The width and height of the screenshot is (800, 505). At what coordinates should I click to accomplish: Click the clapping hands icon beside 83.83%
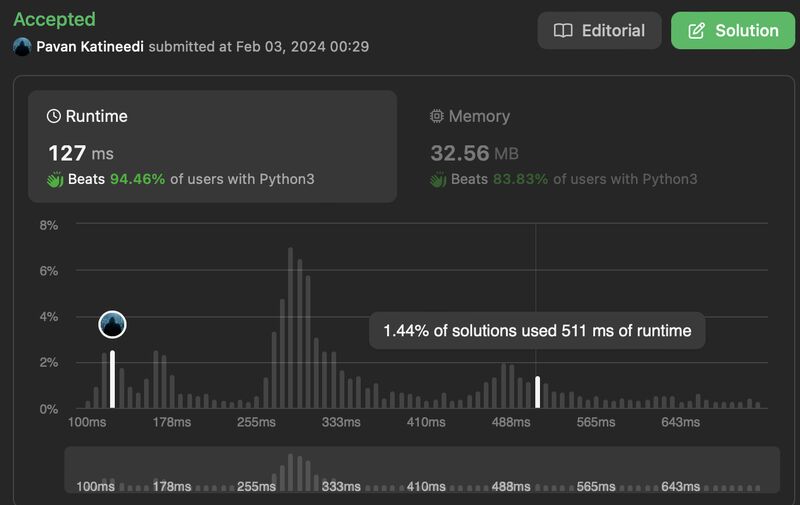(438, 180)
